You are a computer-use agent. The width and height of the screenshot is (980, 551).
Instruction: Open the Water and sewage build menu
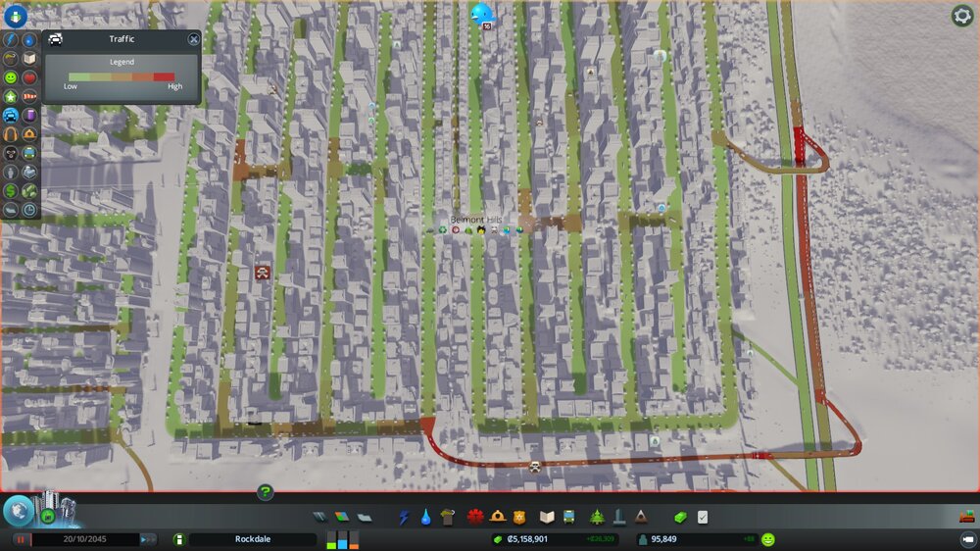coord(425,518)
